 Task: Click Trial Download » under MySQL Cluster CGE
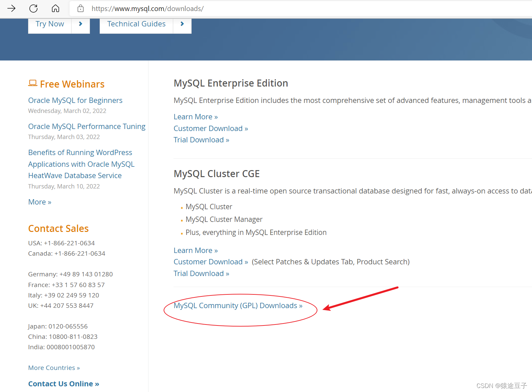pos(201,273)
